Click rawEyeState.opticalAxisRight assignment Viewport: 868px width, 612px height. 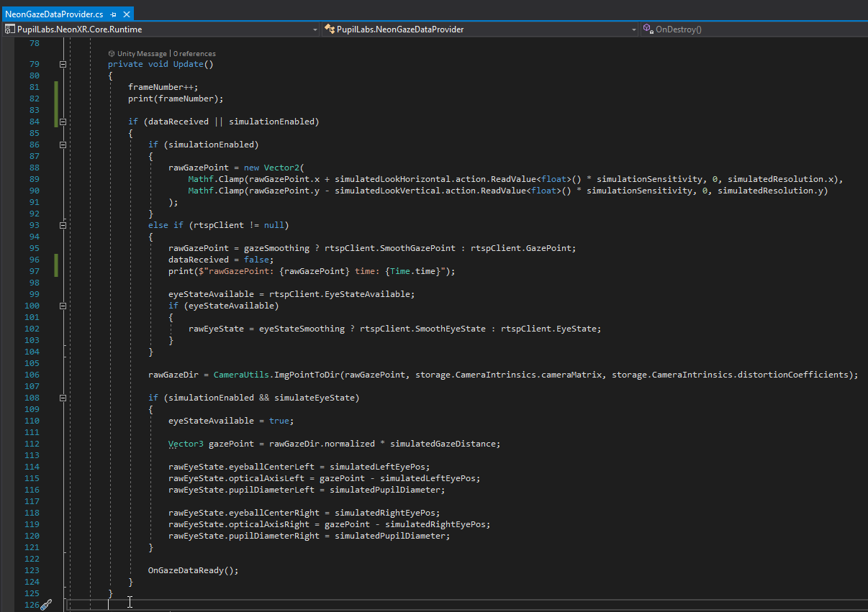tap(329, 524)
